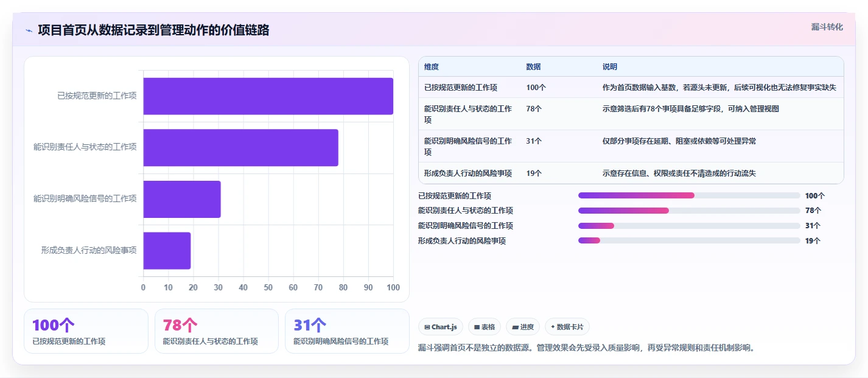
Task: Click footer note starting 漏斗强调首页不是独立的数据源
Action: coord(587,348)
